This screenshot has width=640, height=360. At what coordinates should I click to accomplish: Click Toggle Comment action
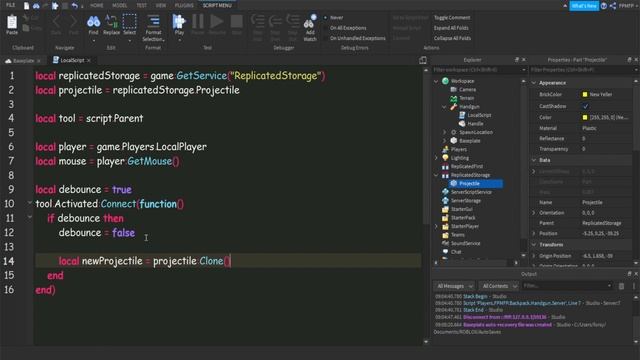point(452,18)
